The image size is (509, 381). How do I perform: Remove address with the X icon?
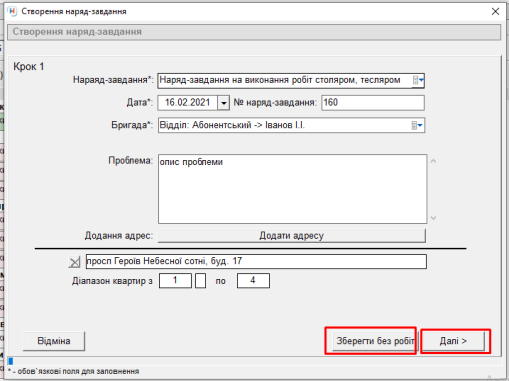click(74, 262)
